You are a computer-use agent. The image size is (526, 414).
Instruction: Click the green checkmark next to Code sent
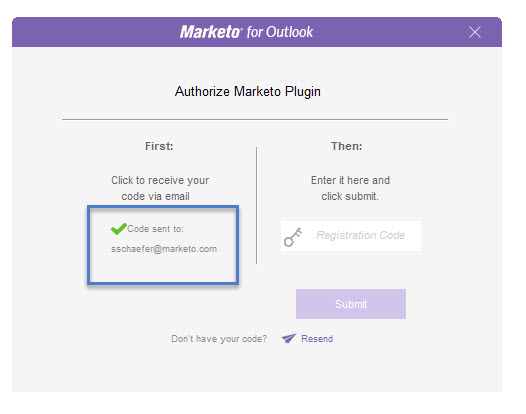[x=118, y=229]
